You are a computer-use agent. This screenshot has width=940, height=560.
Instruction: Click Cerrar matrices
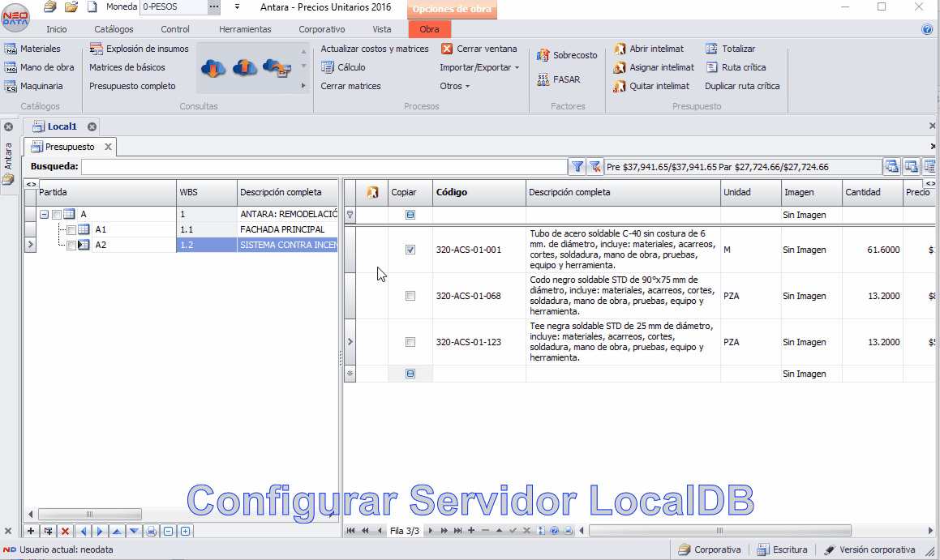350,86
